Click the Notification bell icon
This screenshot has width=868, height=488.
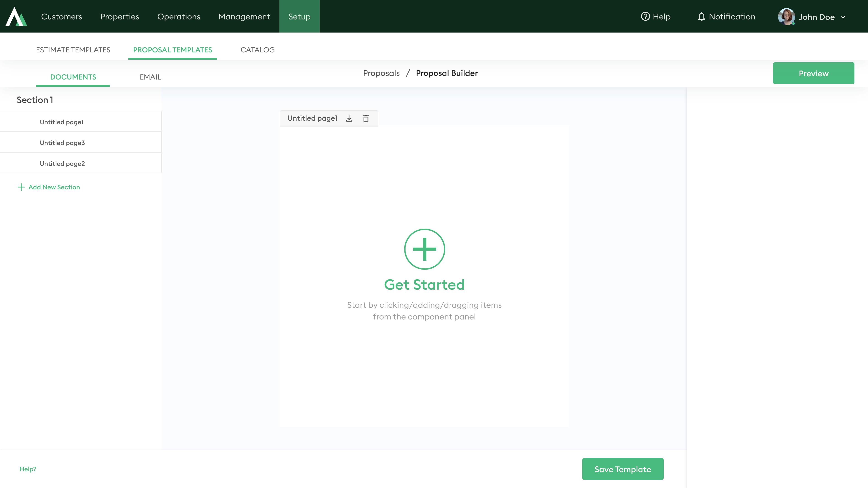coord(701,16)
